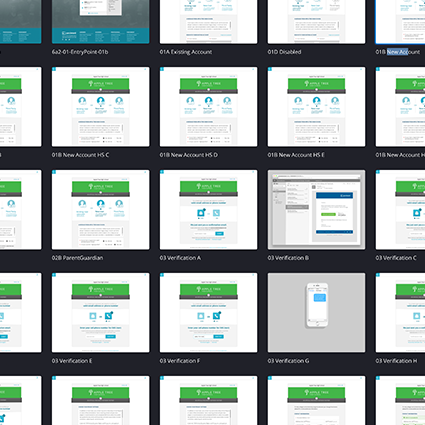Screen dimensions: 425x425
Task: Click the 03 Verification H label text
Action: [x=396, y=361]
